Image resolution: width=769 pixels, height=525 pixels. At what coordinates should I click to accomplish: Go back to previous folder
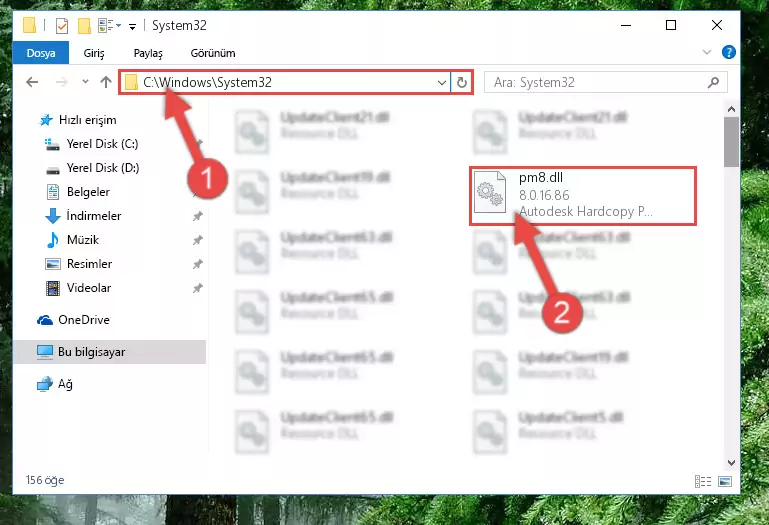32,82
